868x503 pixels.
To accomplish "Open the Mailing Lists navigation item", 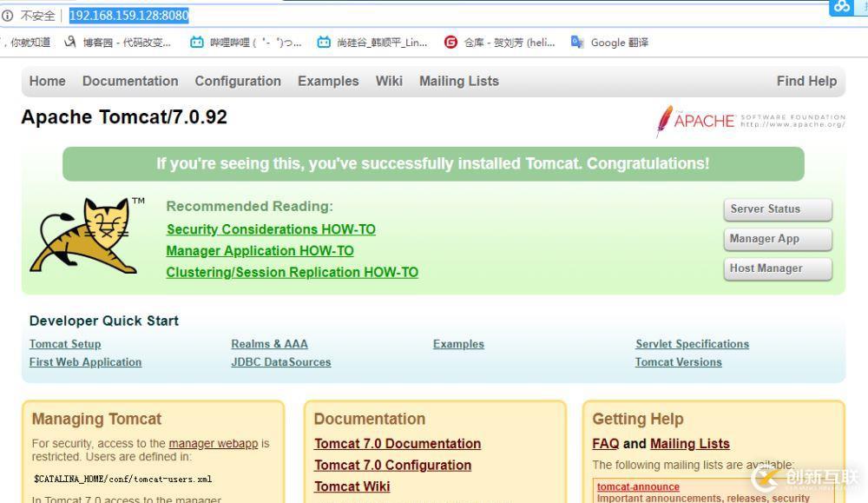I will click(459, 81).
